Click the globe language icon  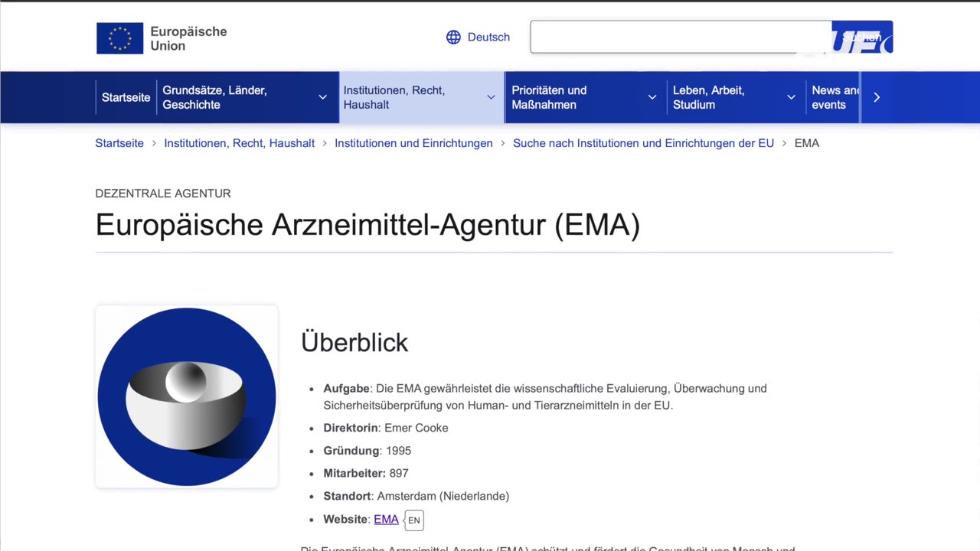[453, 37]
